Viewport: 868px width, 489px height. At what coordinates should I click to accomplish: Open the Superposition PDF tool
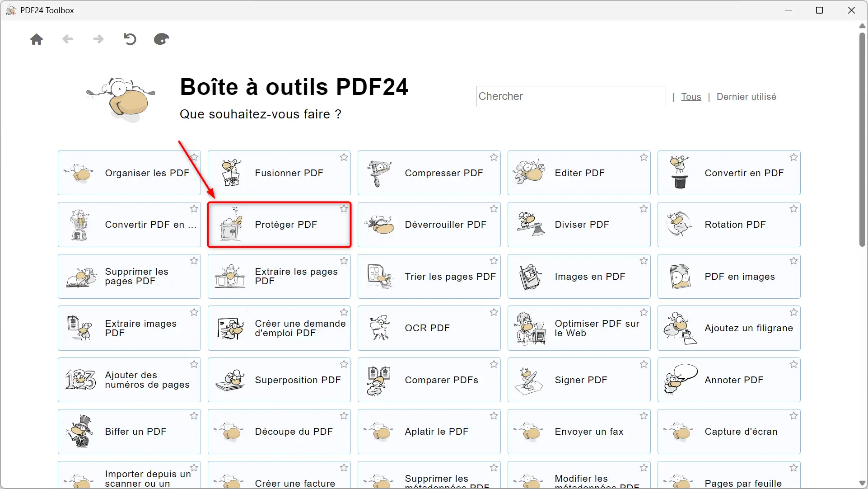pos(279,380)
